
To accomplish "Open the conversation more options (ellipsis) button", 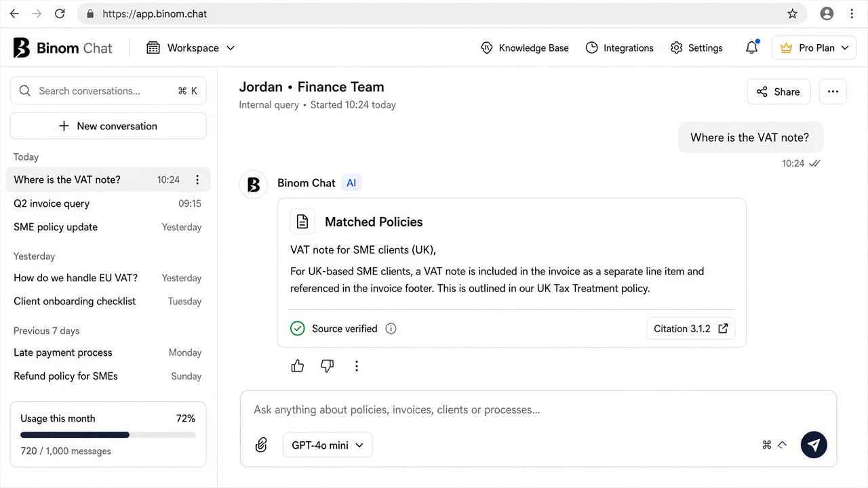I will pyautogui.click(x=833, y=91).
